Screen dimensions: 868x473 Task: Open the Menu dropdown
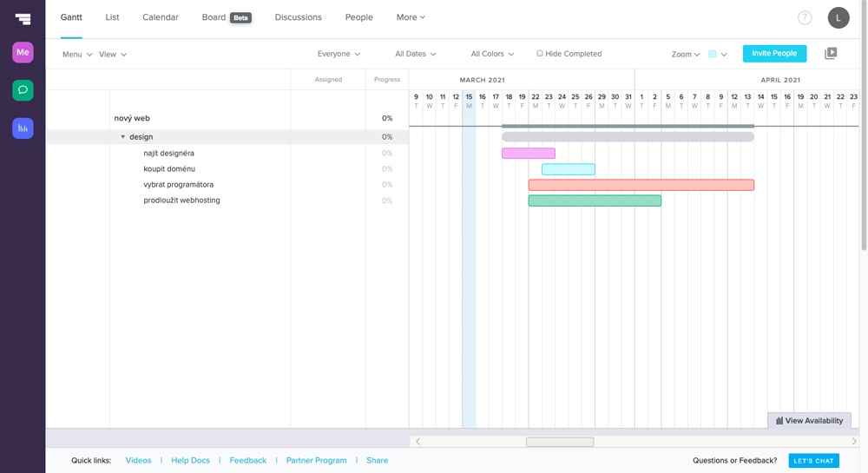tap(77, 54)
